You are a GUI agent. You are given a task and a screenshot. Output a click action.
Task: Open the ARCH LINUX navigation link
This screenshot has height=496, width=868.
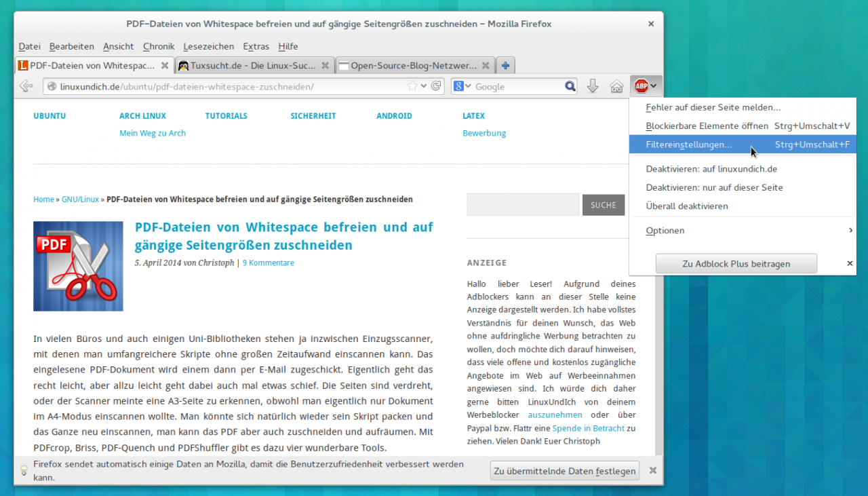pyautogui.click(x=142, y=116)
